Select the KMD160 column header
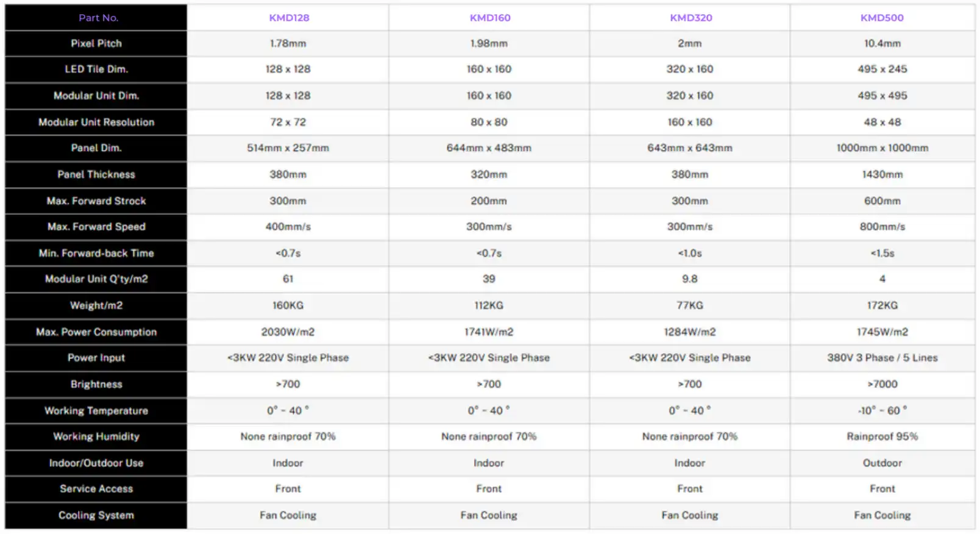This screenshot has width=980, height=534. [490, 18]
